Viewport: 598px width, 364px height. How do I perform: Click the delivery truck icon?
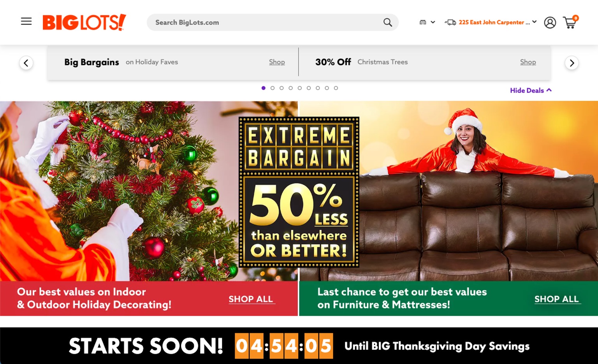[x=450, y=23]
